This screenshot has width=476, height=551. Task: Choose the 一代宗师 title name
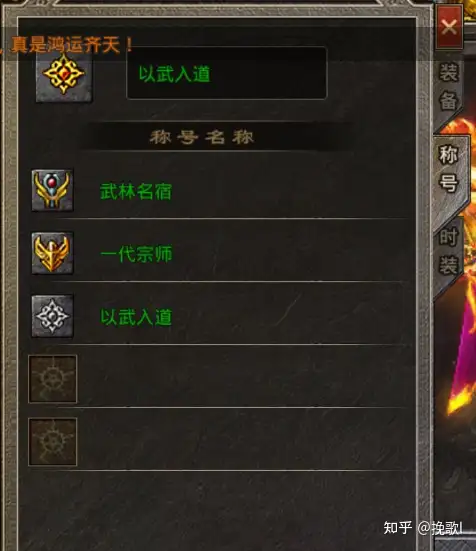point(136,254)
